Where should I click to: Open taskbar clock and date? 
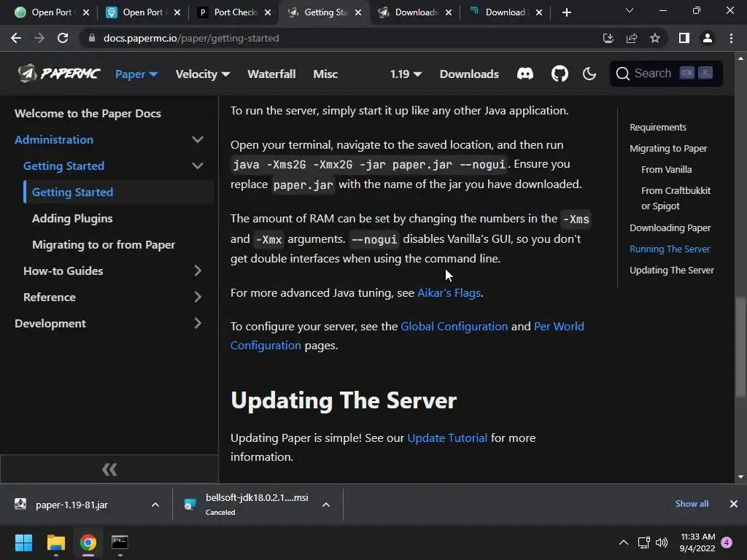pyautogui.click(x=697, y=542)
